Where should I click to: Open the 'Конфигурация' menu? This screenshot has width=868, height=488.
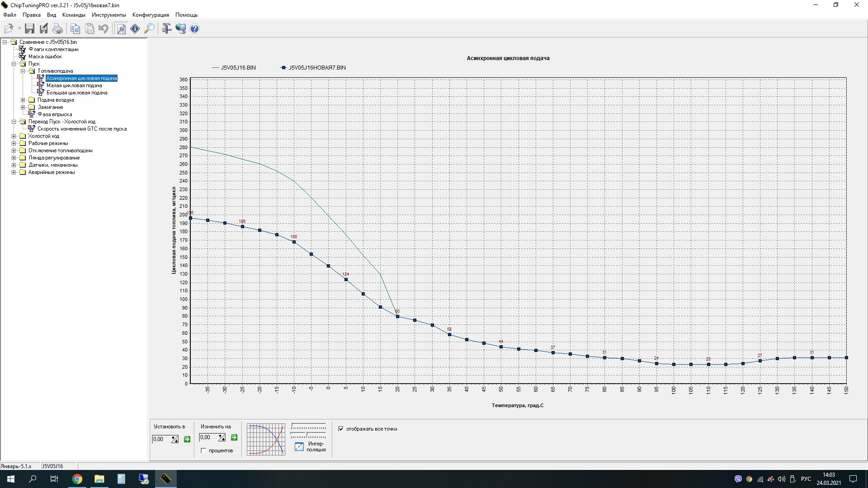[x=151, y=15]
